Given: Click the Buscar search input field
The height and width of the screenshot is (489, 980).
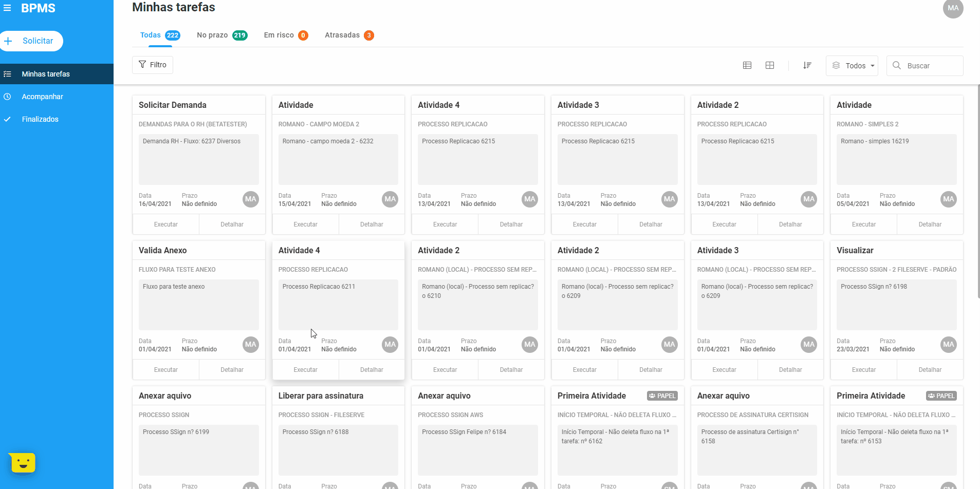Looking at the screenshot, I should 925,66.
